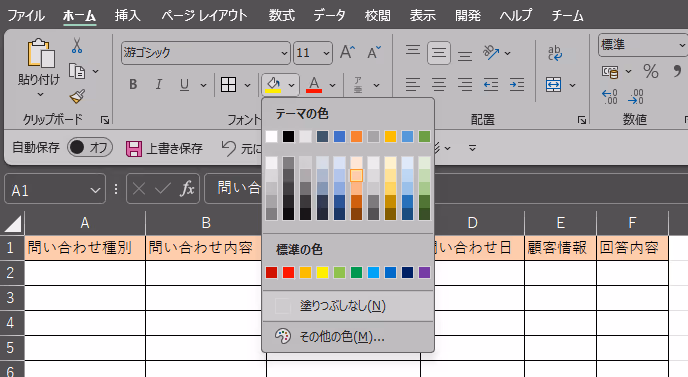Decrease decimal places
Screen dimensions: 688x377
[636, 97]
